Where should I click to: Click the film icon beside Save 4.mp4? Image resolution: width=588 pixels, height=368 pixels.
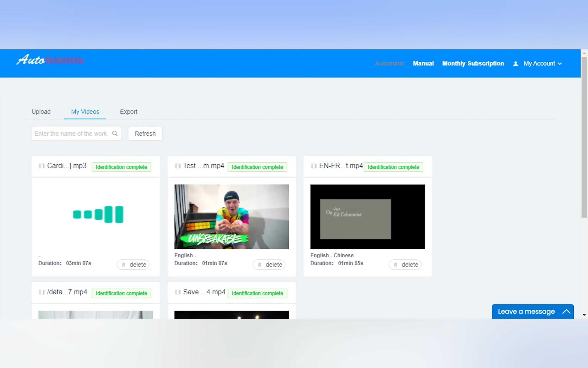tap(178, 292)
